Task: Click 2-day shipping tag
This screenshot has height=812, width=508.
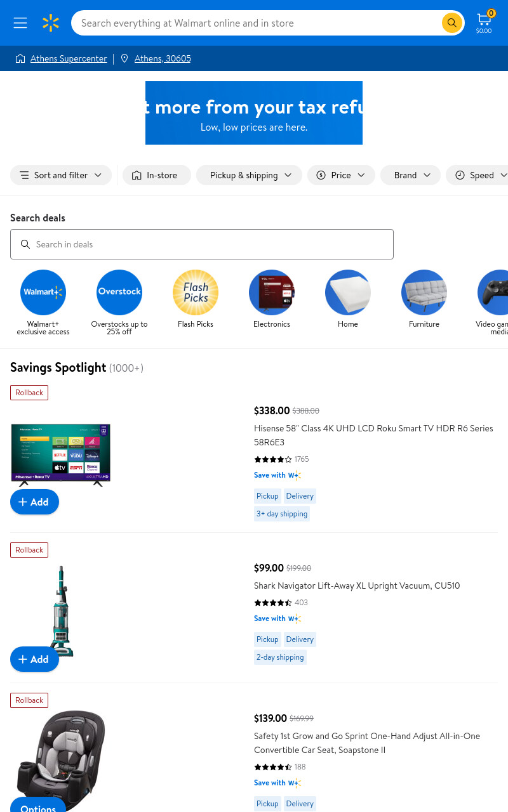Action: coord(280,657)
